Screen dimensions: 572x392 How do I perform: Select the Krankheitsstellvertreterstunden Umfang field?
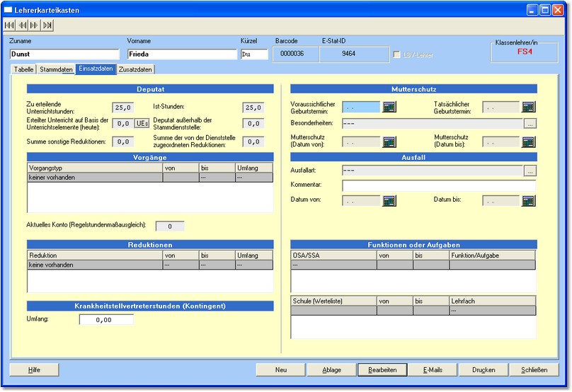(x=106, y=320)
